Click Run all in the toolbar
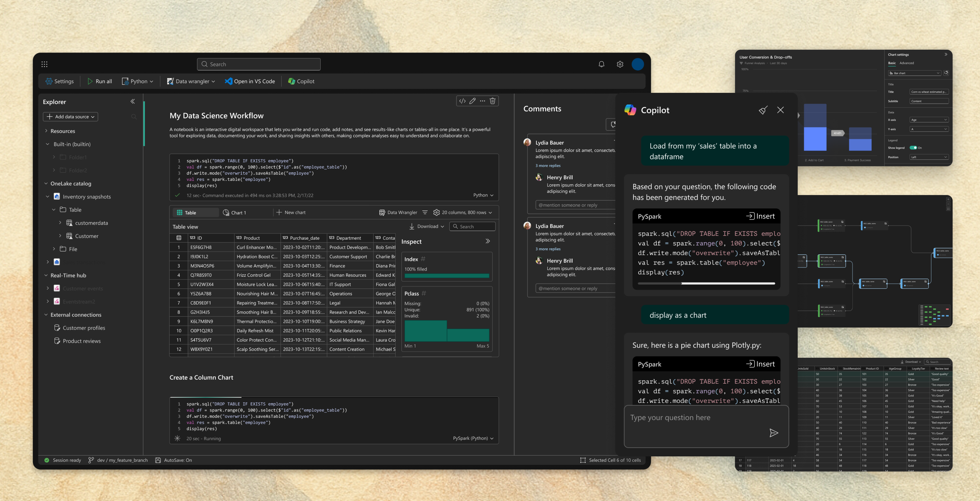The image size is (980, 501). click(x=100, y=81)
